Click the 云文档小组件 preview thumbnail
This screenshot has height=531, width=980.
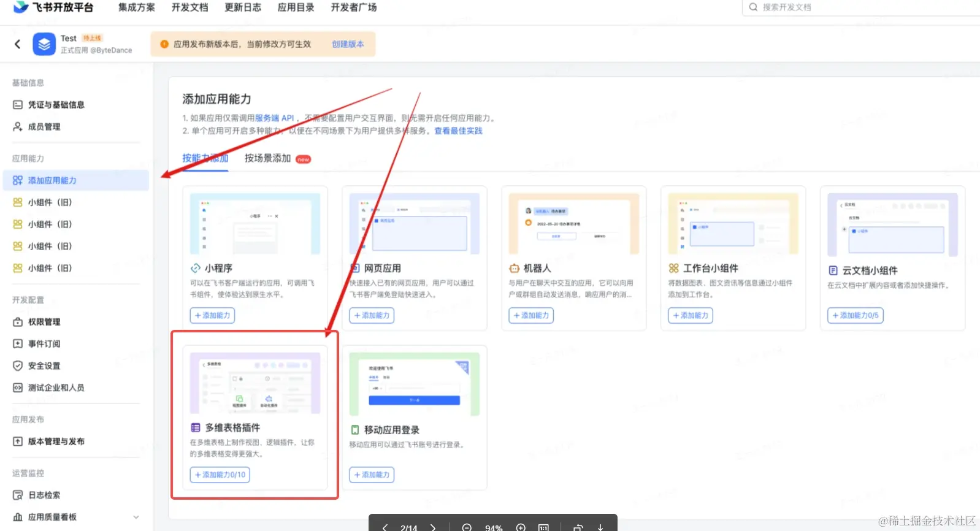pos(892,225)
